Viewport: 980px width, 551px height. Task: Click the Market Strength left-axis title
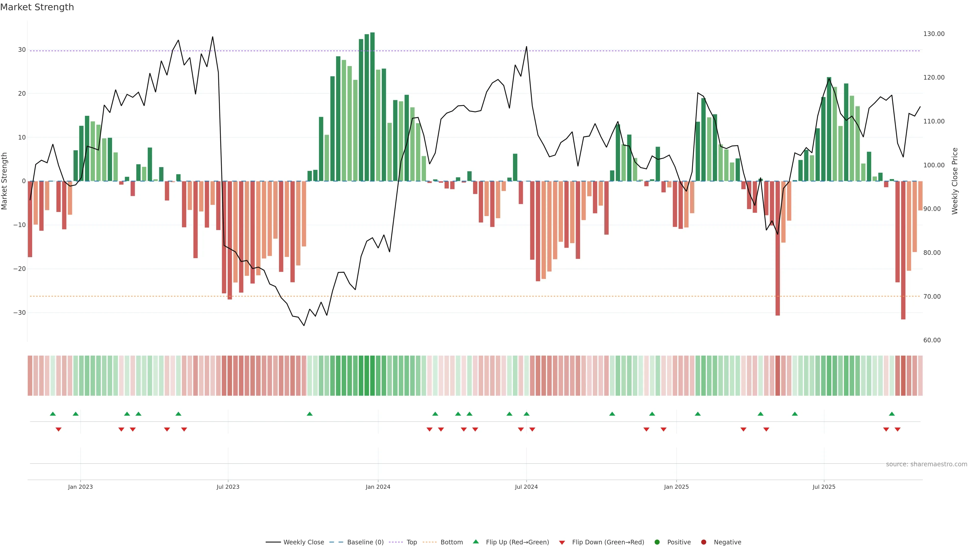(x=4, y=181)
